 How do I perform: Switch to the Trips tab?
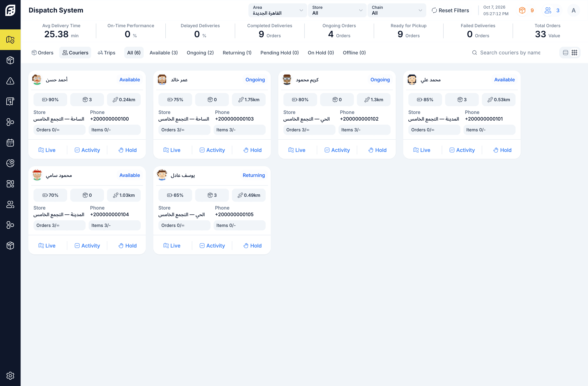107,53
